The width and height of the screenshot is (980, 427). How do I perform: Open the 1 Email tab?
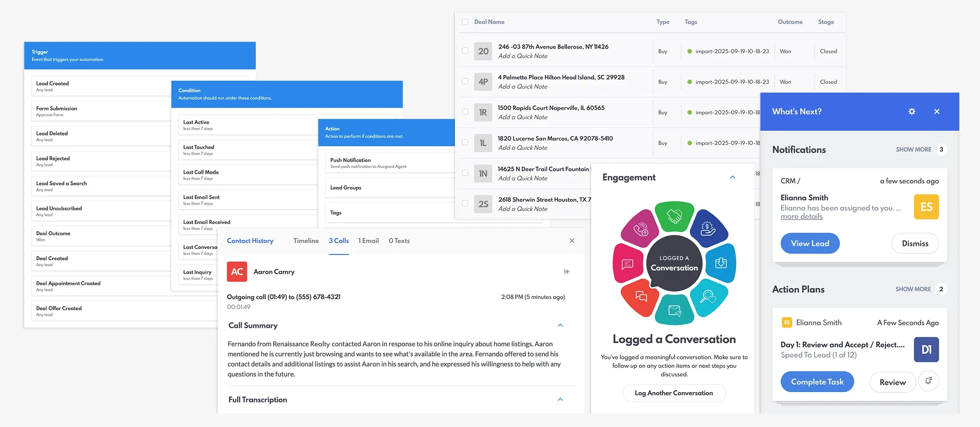pos(368,241)
